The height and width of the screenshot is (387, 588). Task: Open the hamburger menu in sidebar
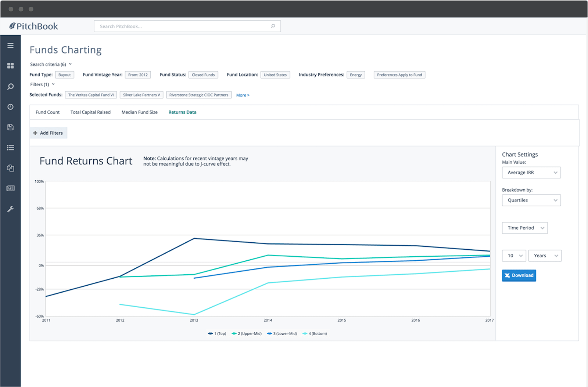tap(10, 46)
